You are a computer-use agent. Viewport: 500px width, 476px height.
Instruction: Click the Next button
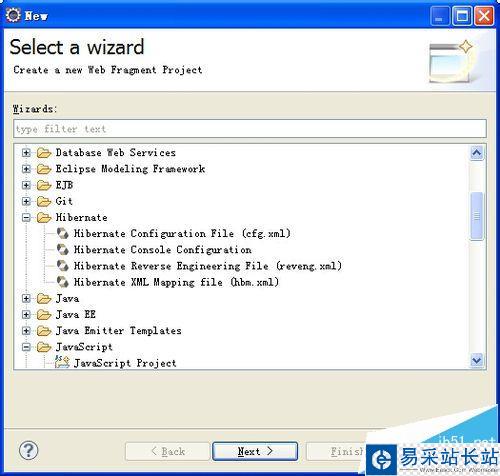pyautogui.click(x=255, y=451)
